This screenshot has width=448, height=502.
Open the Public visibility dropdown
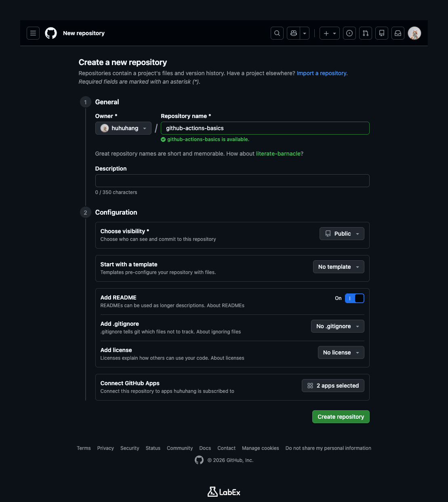[x=342, y=234]
